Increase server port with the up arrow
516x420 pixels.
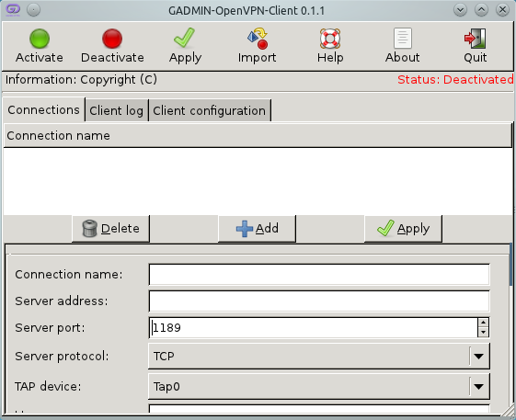click(483, 323)
